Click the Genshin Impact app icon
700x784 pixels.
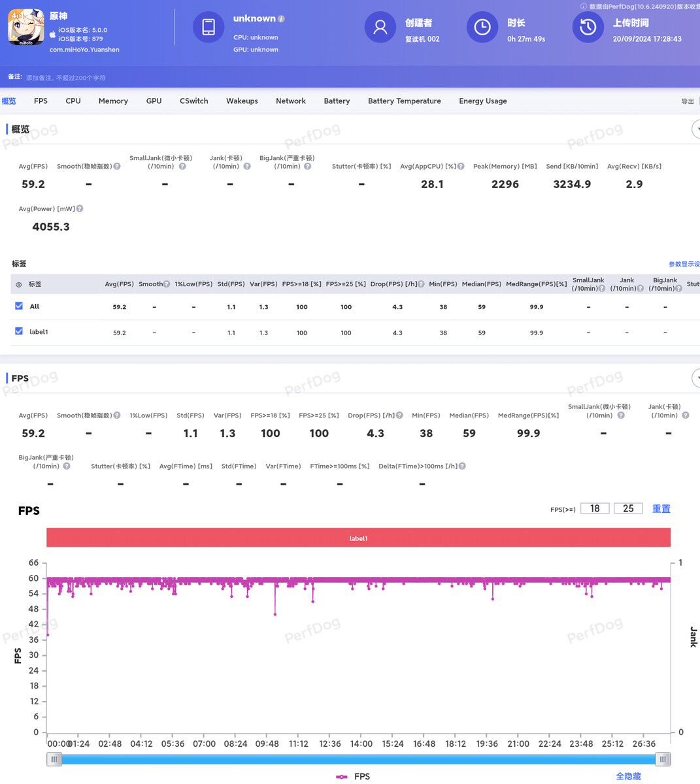point(26,27)
